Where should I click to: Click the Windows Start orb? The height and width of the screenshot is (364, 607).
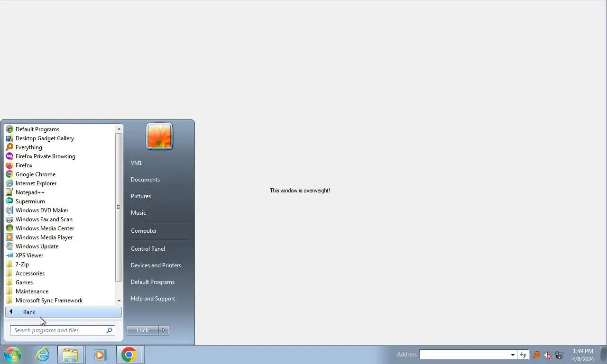[13, 355]
